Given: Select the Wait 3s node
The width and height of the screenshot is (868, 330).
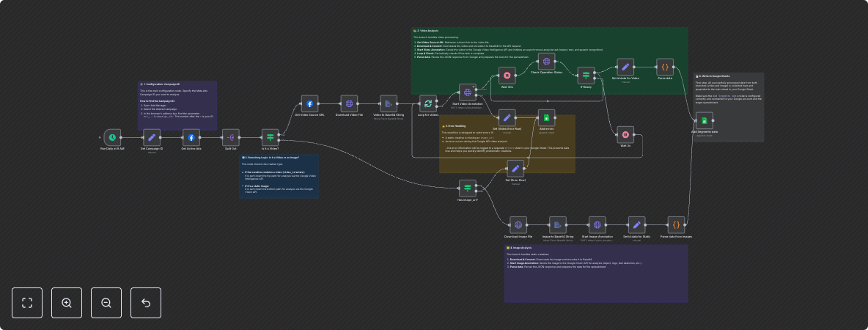Looking at the screenshot, I should [x=625, y=134].
